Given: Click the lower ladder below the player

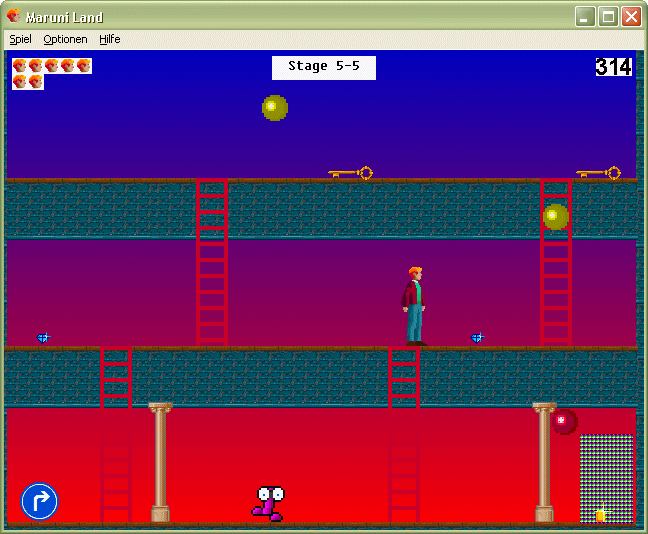Looking at the screenshot, I should [x=404, y=435].
